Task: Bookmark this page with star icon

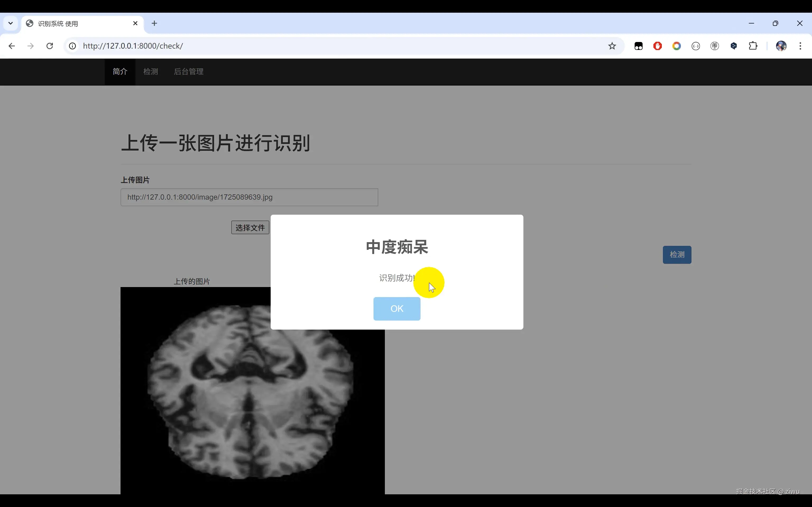Action: pyautogui.click(x=612, y=46)
